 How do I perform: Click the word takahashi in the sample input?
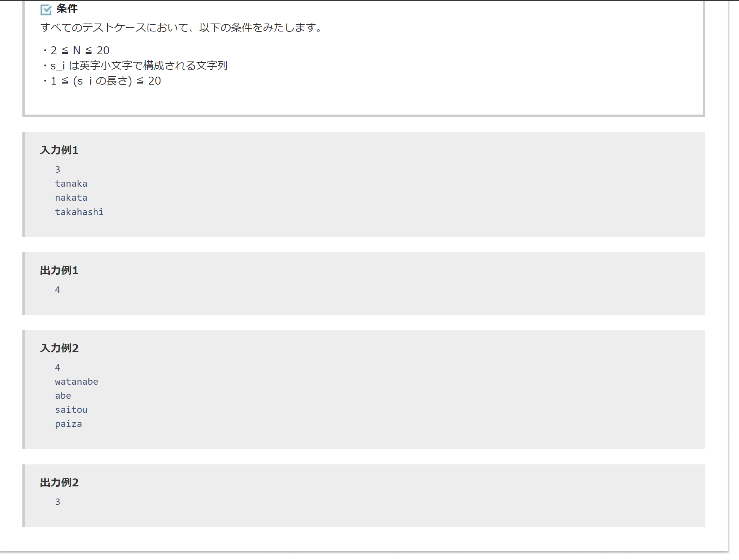tap(79, 212)
